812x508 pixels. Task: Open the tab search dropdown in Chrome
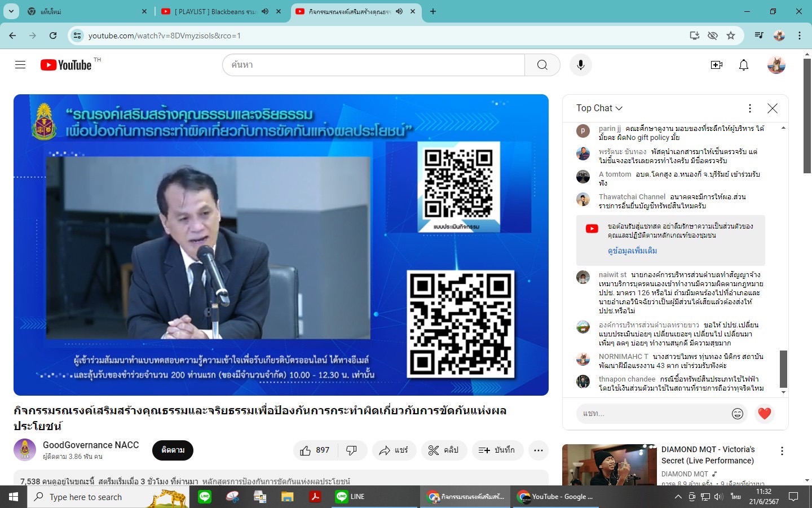click(11, 11)
